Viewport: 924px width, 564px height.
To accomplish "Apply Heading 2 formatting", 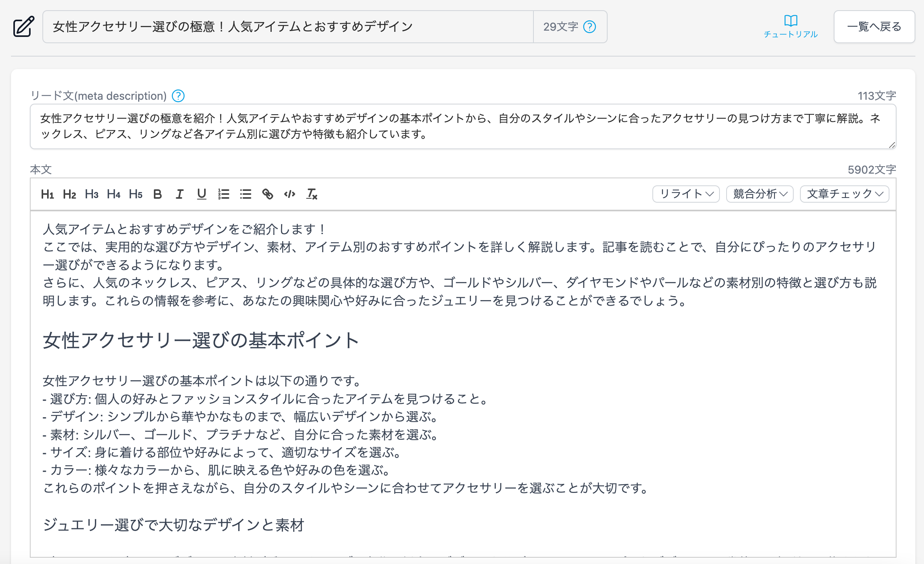I will [x=69, y=194].
